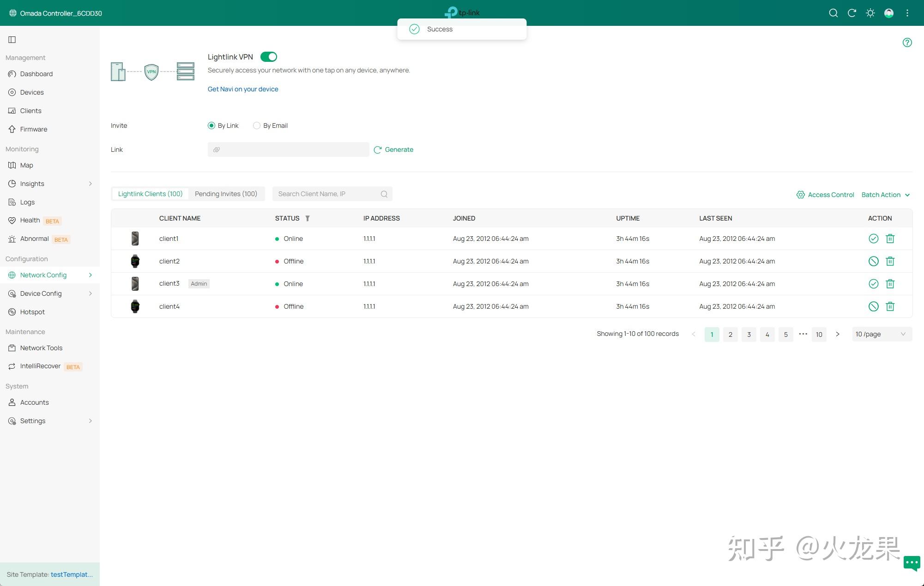Filter by status using the funnel icon
Viewport: 924px width, 586px height.
click(x=307, y=218)
